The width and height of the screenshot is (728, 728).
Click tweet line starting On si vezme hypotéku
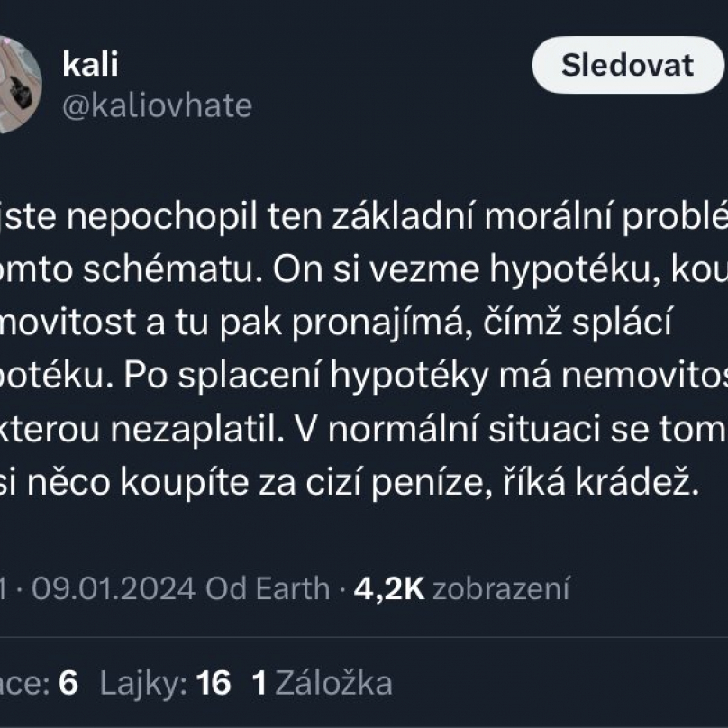click(x=364, y=269)
